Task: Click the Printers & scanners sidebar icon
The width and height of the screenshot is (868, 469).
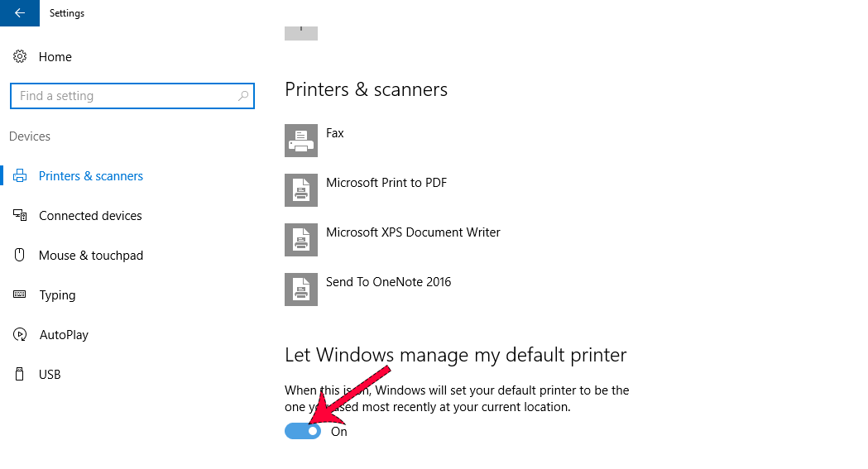Action: [x=20, y=176]
